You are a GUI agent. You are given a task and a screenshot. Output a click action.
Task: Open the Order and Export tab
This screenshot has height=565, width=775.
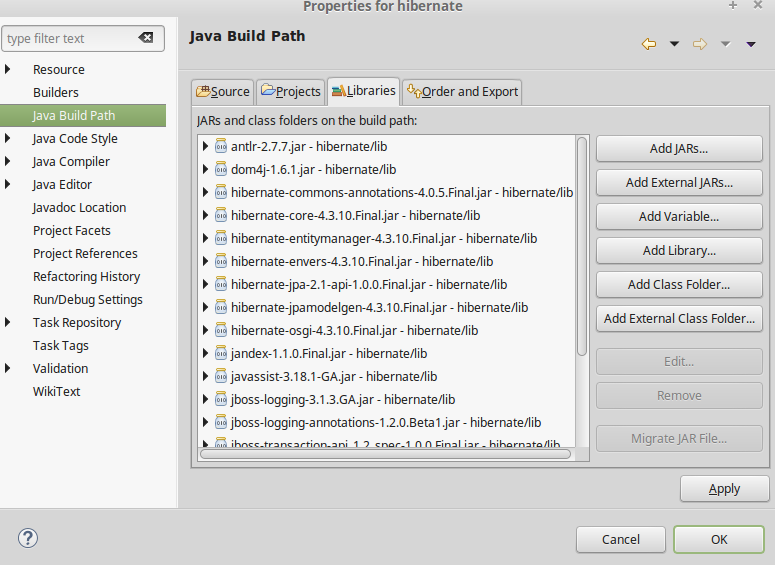[461, 91]
